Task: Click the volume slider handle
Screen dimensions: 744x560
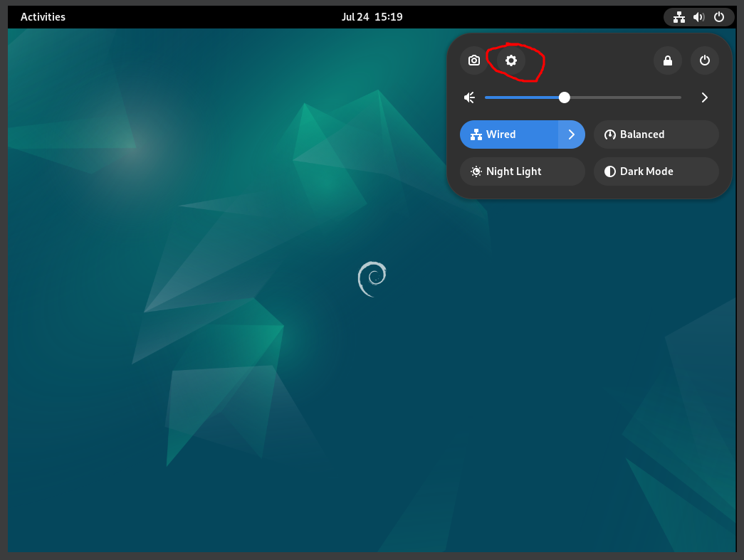Action: tap(565, 97)
